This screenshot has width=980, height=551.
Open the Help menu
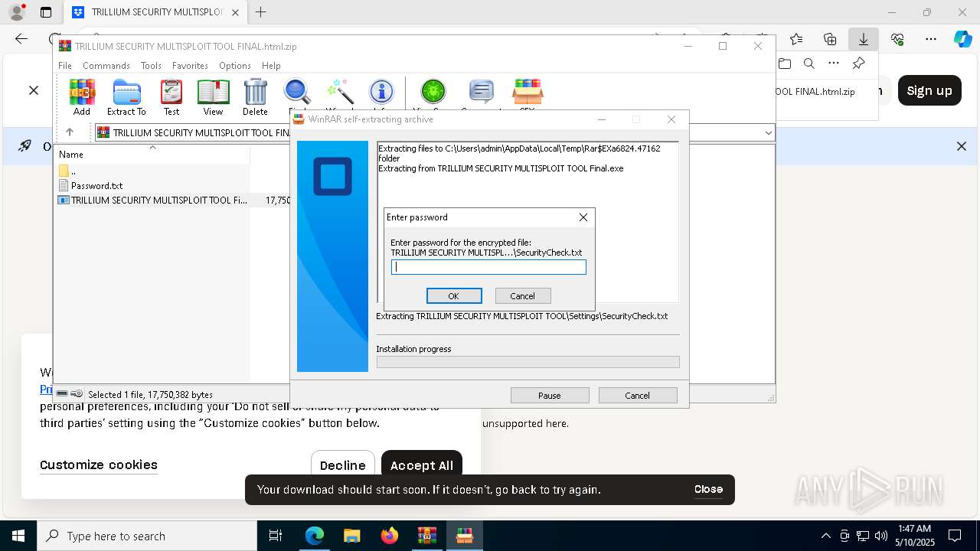pyautogui.click(x=271, y=66)
